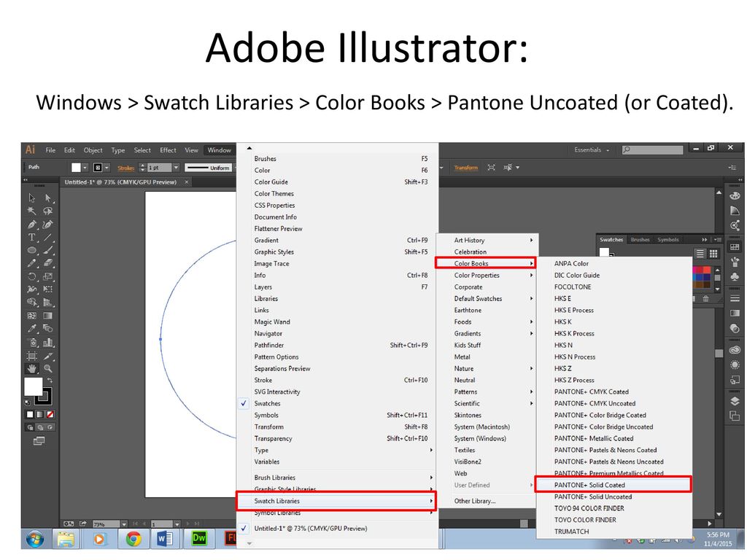
Task: Select the Hand tool
Action: click(x=32, y=368)
